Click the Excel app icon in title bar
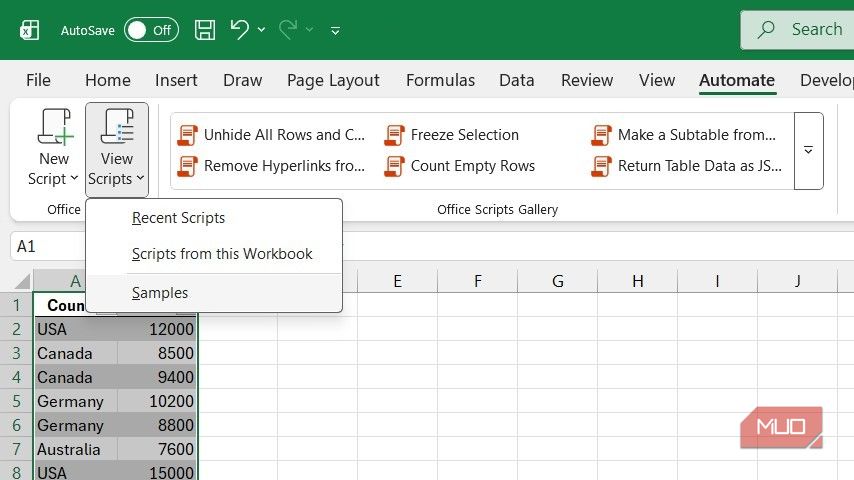The image size is (854, 480). pyautogui.click(x=29, y=30)
